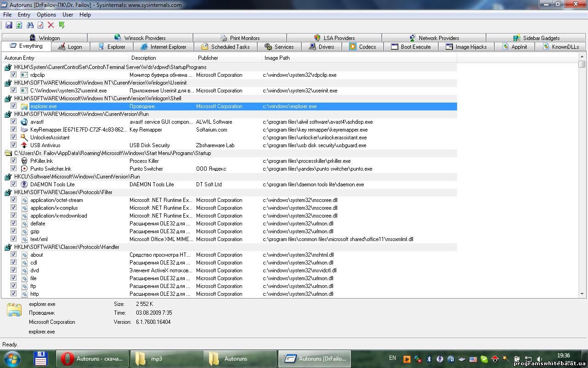Click the explorer.exe row icon
The width and height of the screenshot is (588, 368).
click(24, 106)
